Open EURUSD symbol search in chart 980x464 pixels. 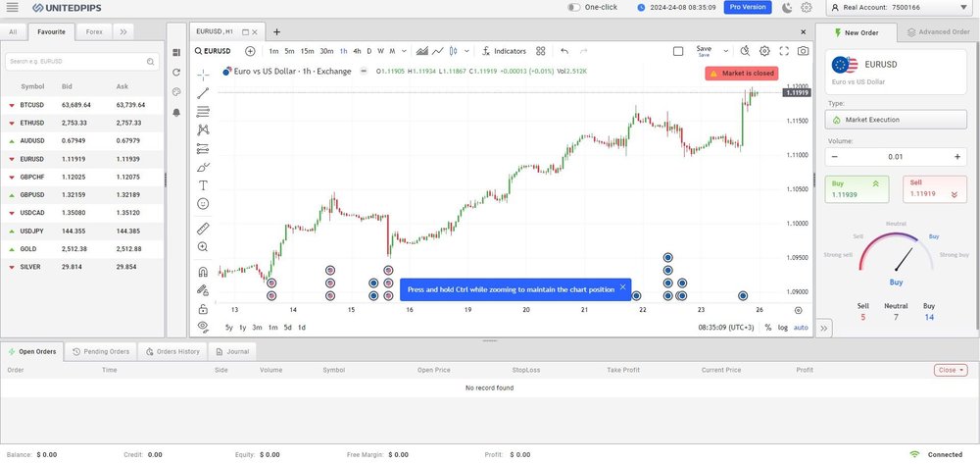[213, 51]
